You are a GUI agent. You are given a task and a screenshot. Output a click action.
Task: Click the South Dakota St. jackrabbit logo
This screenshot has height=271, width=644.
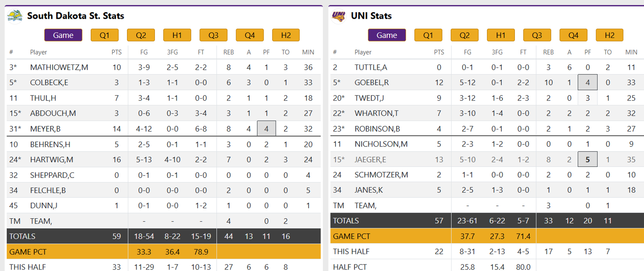pos(14,16)
